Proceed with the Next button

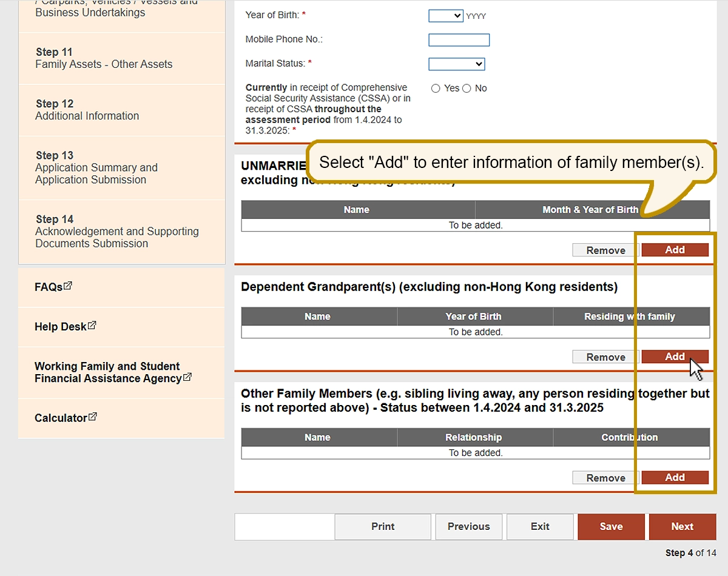(682, 526)
